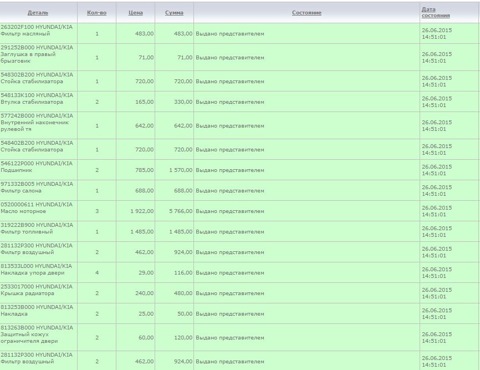The image size is (480, 370).
Task: Click the 26.06.2015 date for Втулка стабилизатора
Action: pyautogui.click(x=437, y=98)
